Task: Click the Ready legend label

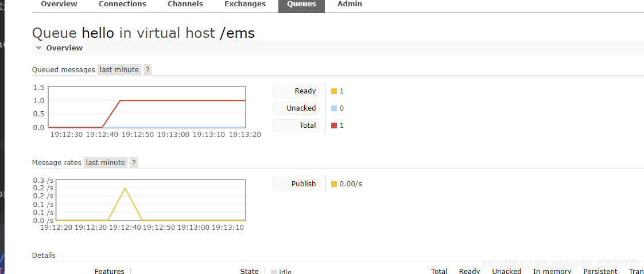Action: tap(296, 91)
